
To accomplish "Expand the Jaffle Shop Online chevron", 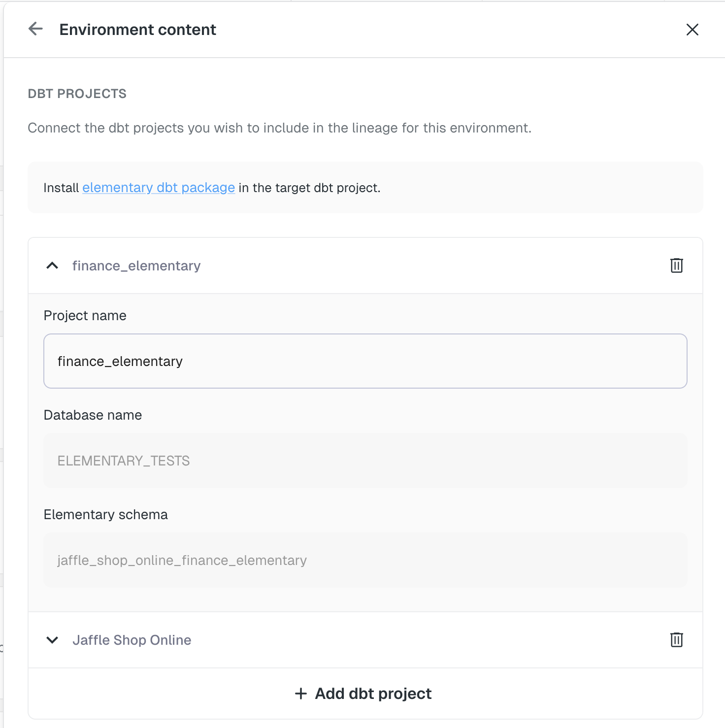I will (x=52, y=640).
